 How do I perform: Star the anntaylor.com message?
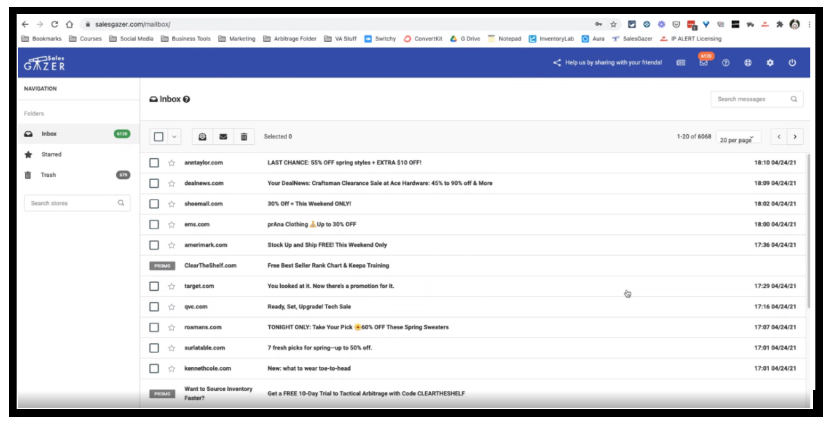pos(172,163)
